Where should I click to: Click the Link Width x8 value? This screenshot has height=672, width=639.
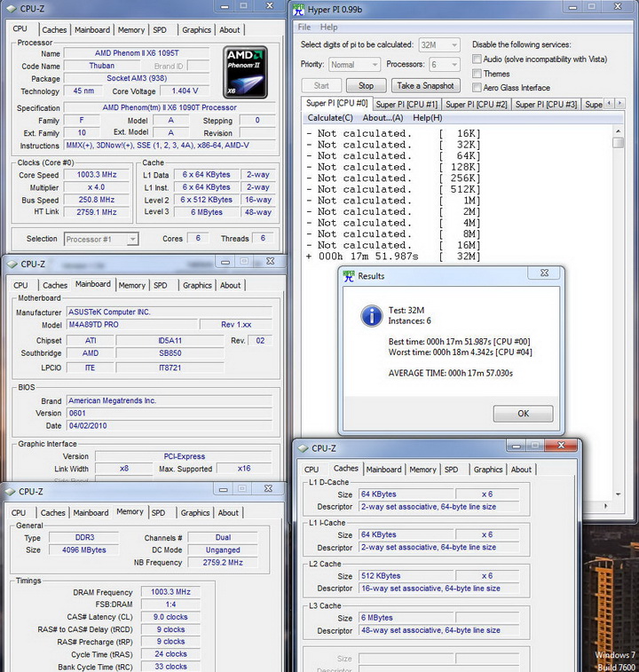124,469
